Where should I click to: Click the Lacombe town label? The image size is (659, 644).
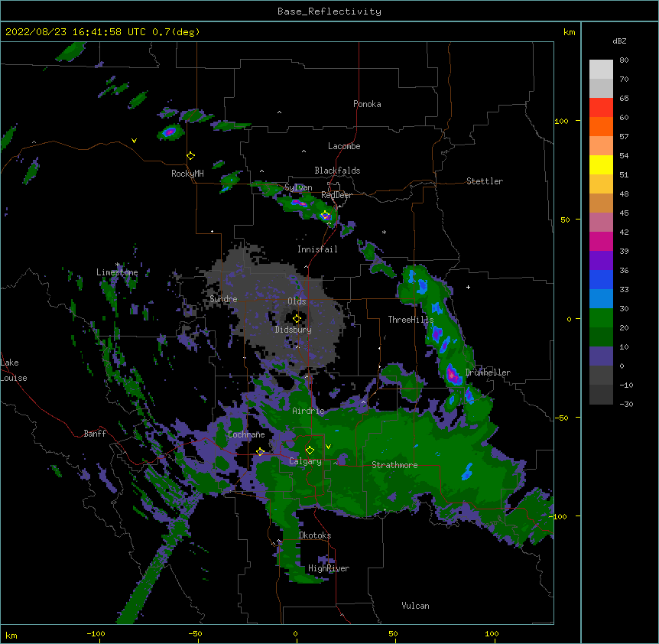click(x=344, y=146)
